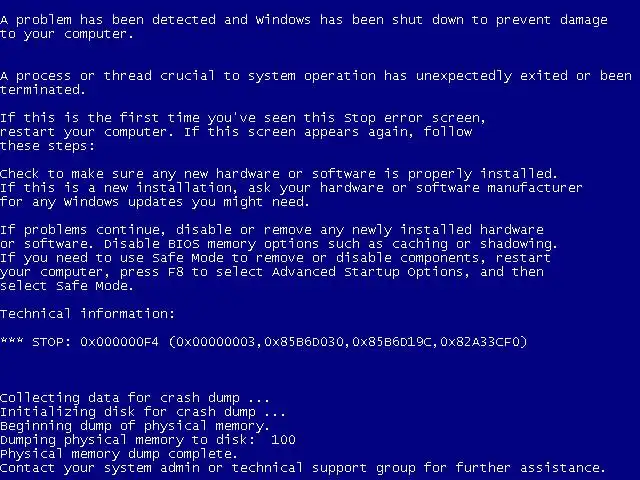Image resolution: width=640 pixels, height=480 pixels.
Task: Click the dump progress number 100
Action: click(x=283, y=440)
